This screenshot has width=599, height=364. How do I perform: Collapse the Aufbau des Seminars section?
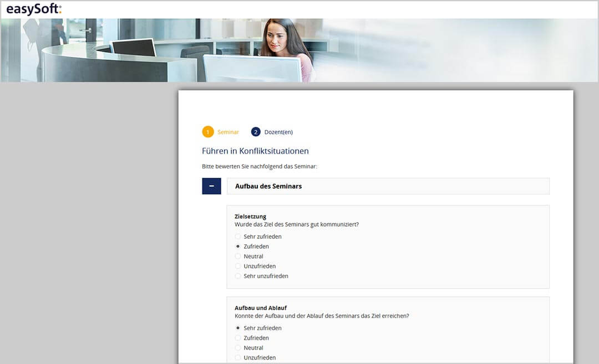pos(212,186)
